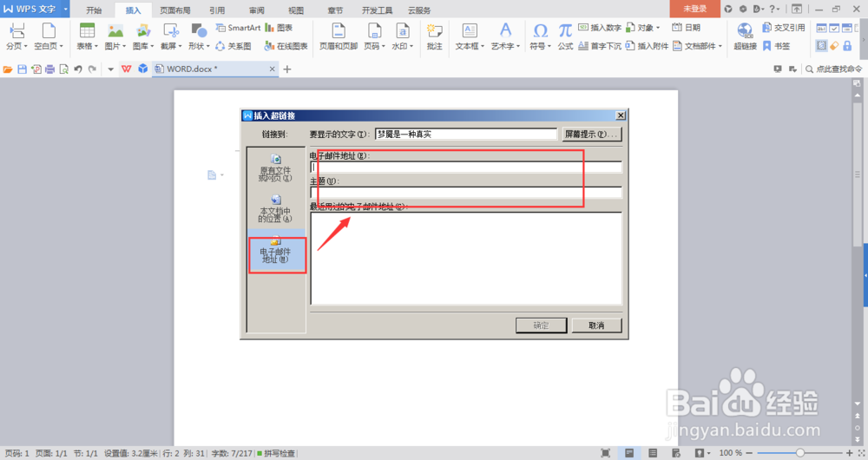
Task: Open a new document tab with plus
Action: tap(286, 69)
